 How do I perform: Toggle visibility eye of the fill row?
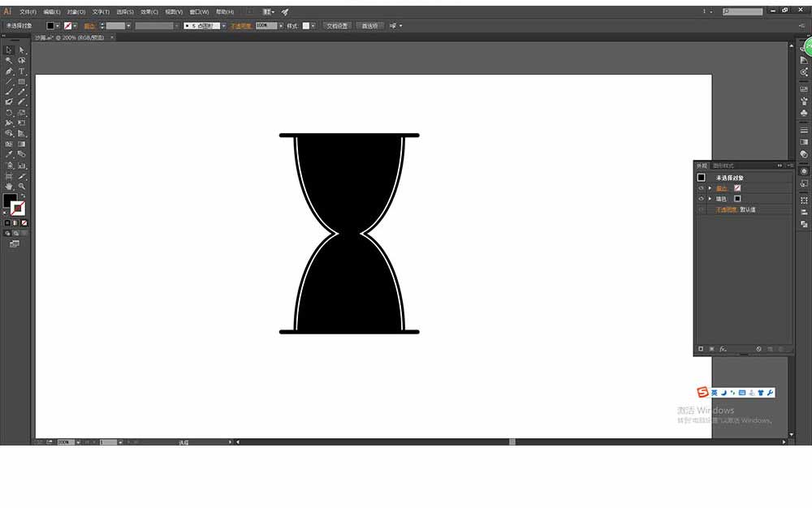(702, 199)
